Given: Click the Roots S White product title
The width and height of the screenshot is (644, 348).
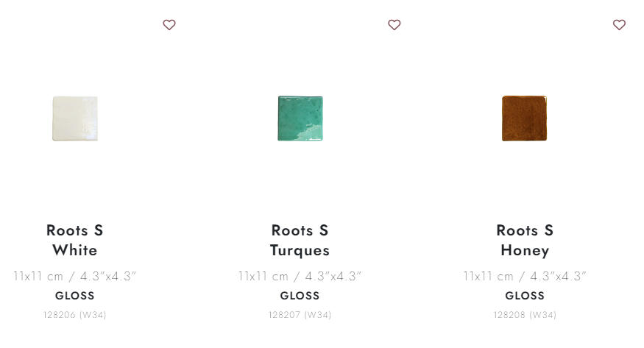Looking at the screenshot, I should tap(75, 240).
